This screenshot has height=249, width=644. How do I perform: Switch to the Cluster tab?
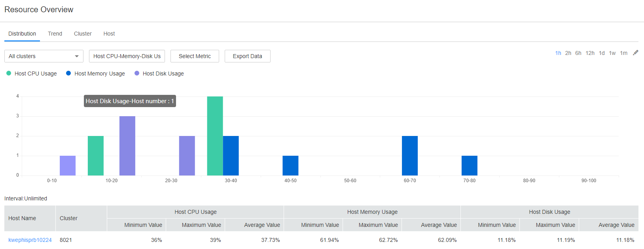tap(83, 34)
